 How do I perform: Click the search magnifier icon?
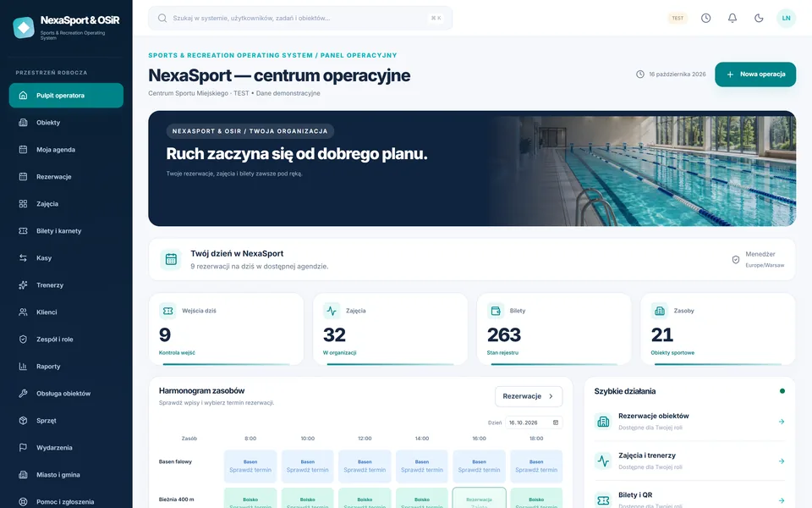tap(162, 18)
